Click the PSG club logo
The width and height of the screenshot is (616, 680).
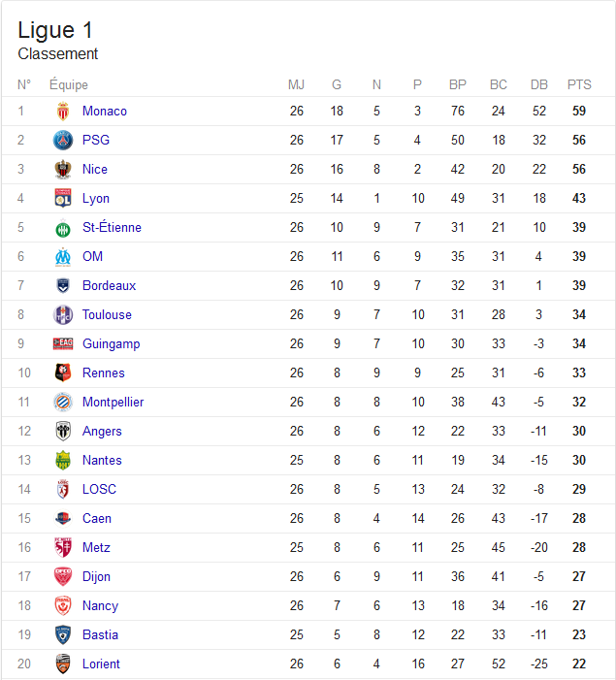[63, 140]
